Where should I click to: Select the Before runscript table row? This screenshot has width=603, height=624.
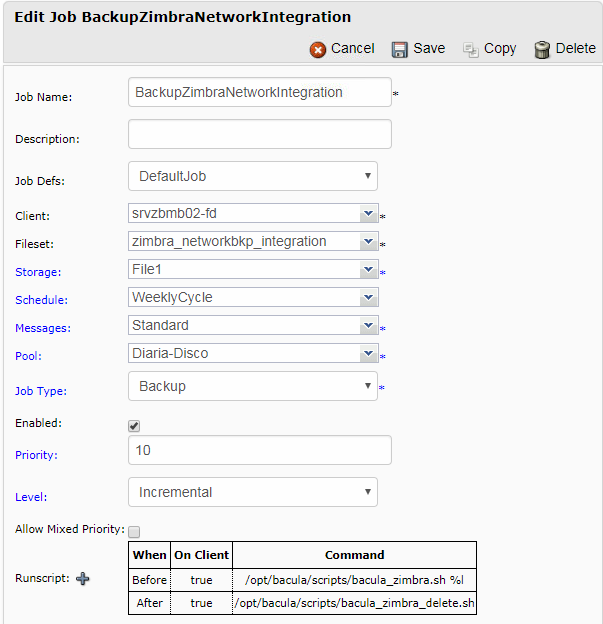coord(302,580)
